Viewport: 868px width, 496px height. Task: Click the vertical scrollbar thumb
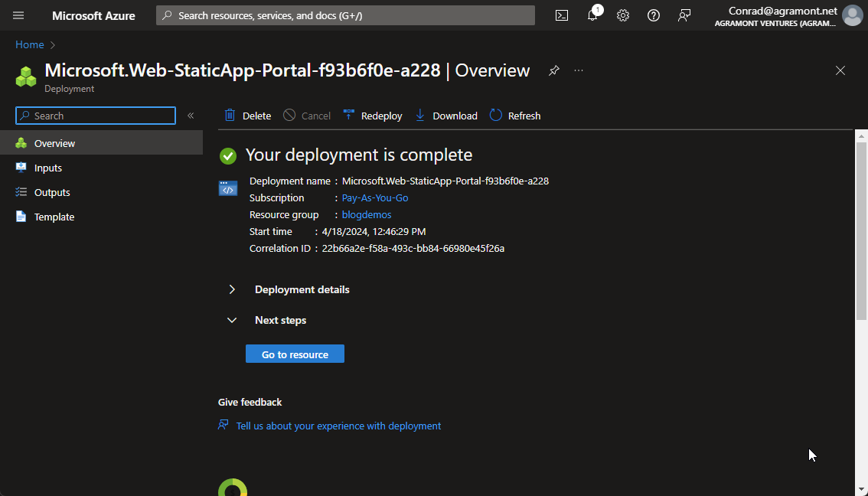(861, 231)
